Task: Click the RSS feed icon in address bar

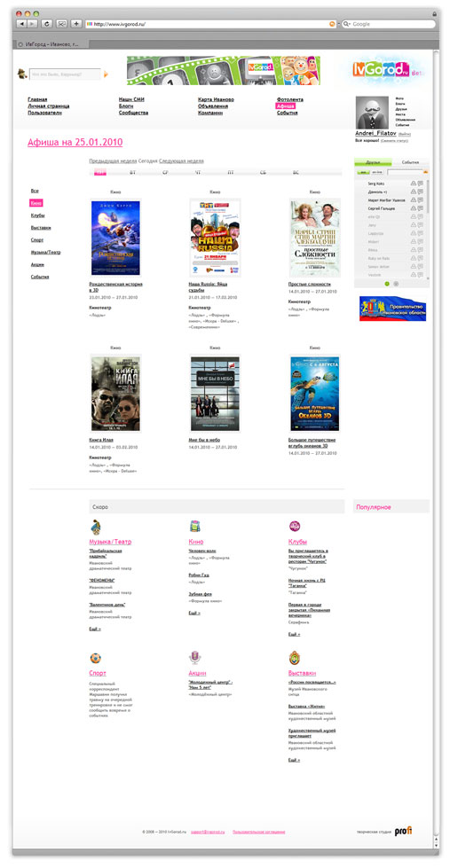Action: pos(332,24)
